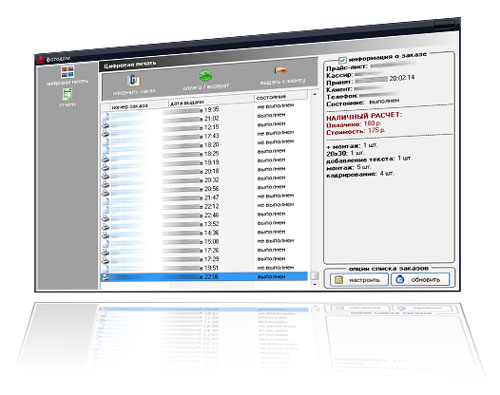Click the printer icon of the 21:02 order
Image resolution: width=500 pixels, height=395 pixels.
pos(105,125)
